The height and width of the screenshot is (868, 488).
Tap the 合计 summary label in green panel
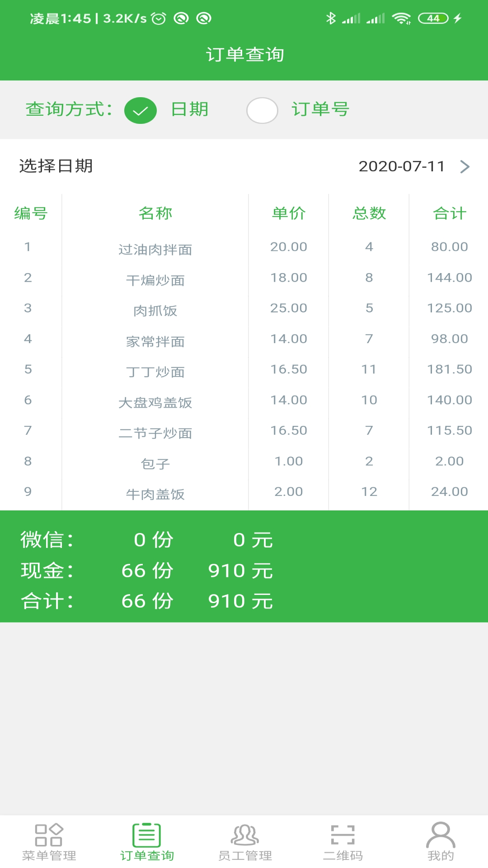pos(47,601)
